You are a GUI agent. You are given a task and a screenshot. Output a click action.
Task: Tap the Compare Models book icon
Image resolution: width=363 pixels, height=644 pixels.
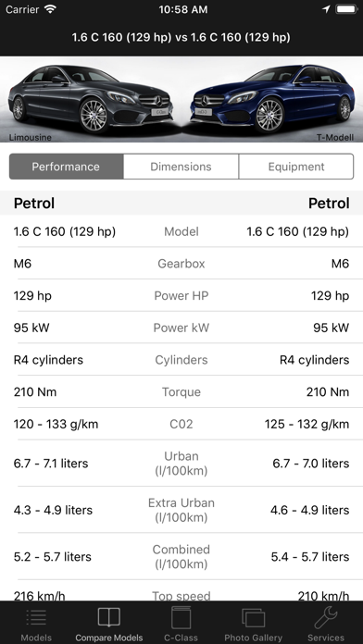tap(109, 617)
